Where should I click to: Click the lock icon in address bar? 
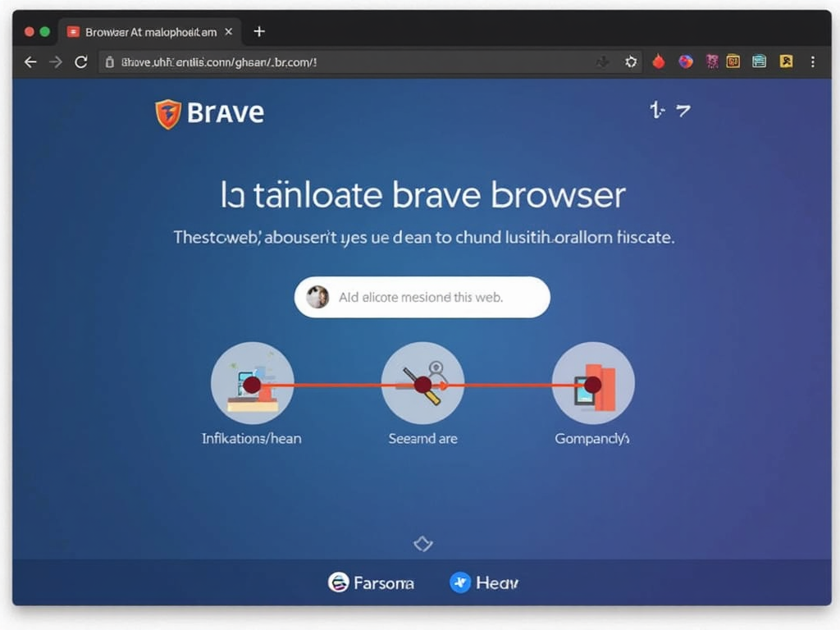click(x=109, y=62)
